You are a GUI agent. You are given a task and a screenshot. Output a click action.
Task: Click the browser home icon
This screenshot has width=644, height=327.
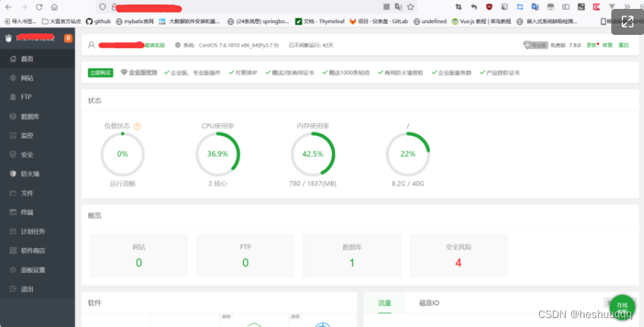(x=54, y=7)
